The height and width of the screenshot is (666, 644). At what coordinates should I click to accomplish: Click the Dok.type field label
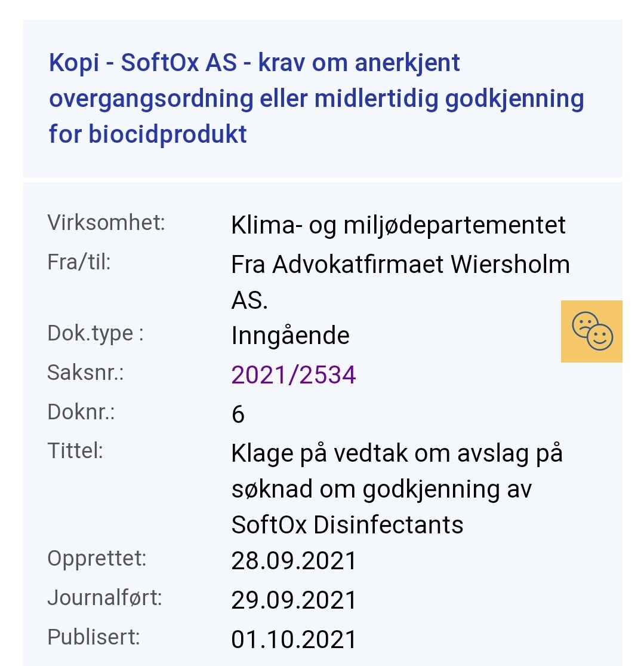(95, 333)
